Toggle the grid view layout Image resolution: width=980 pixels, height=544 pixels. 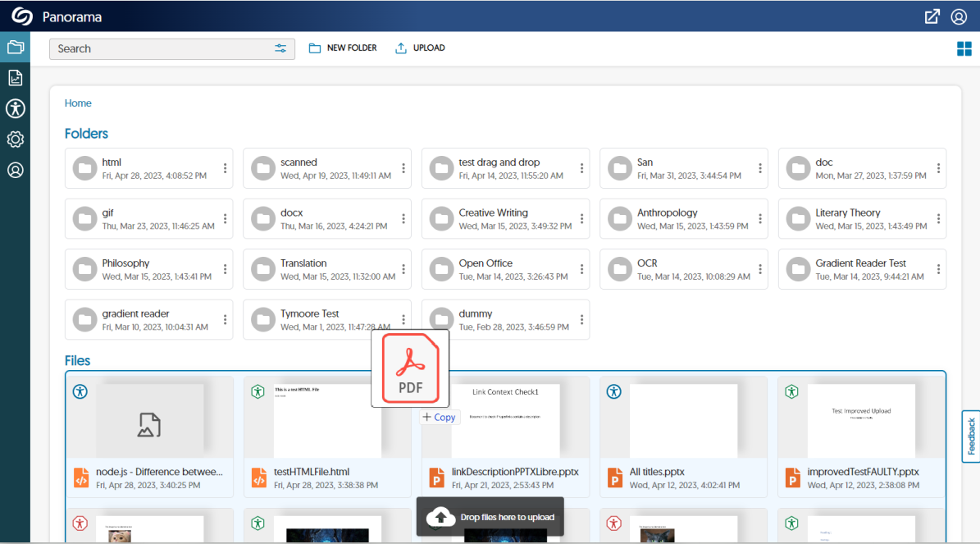coord(964,49)
